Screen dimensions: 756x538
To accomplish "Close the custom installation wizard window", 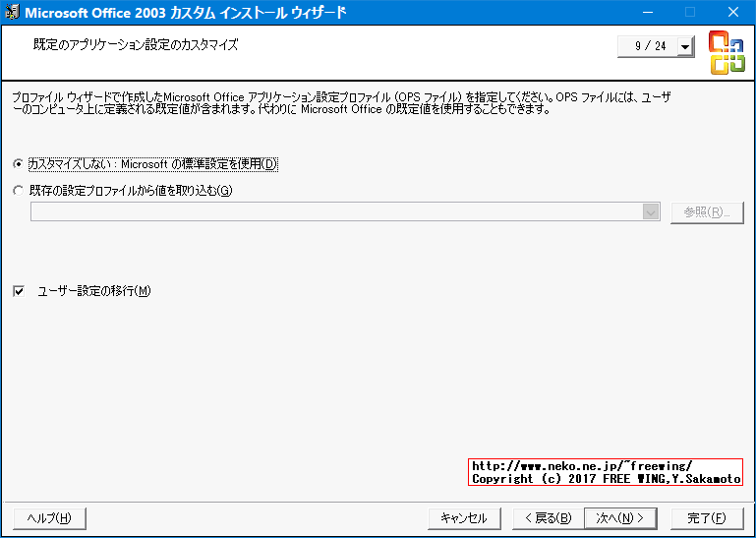I will coord(733,12).
